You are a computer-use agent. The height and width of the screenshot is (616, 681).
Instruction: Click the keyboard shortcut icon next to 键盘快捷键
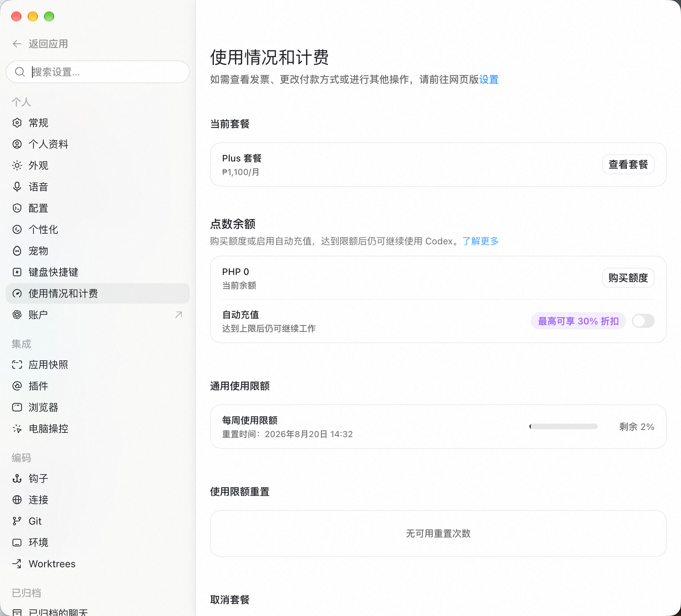pyautogui.click(x=17, y=272)
